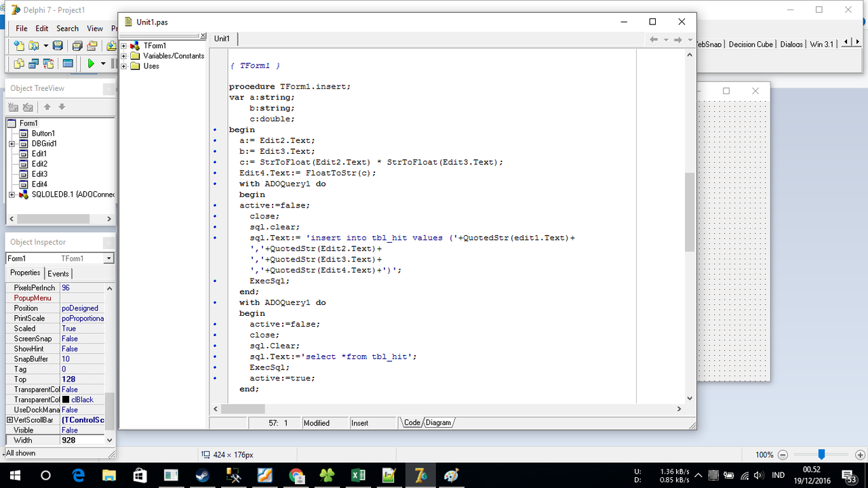
Task: Click the Save All toolbar icon
Action: 77,45
